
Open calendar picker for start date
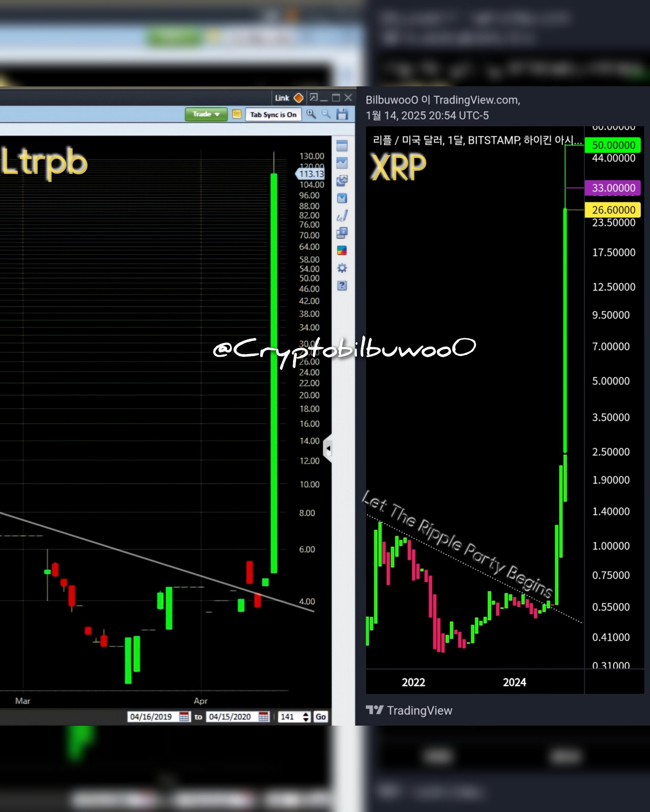tap(184, 716)
